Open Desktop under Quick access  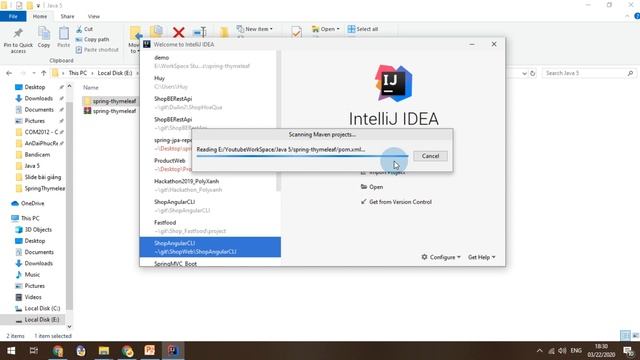[x=35, y=87]
